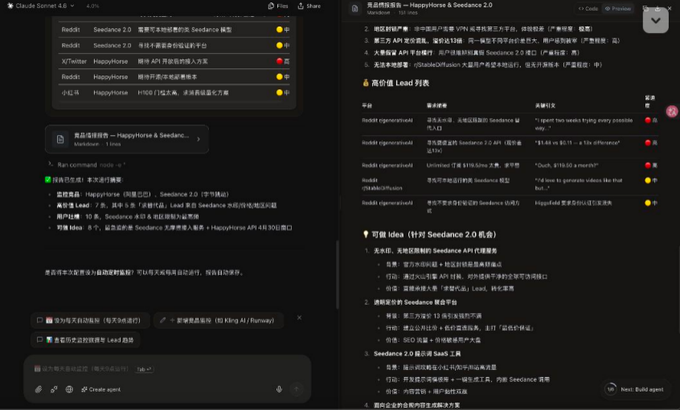680x410 pixels.
Task: Expand the Ran command node line
Action: pos(87,165)
